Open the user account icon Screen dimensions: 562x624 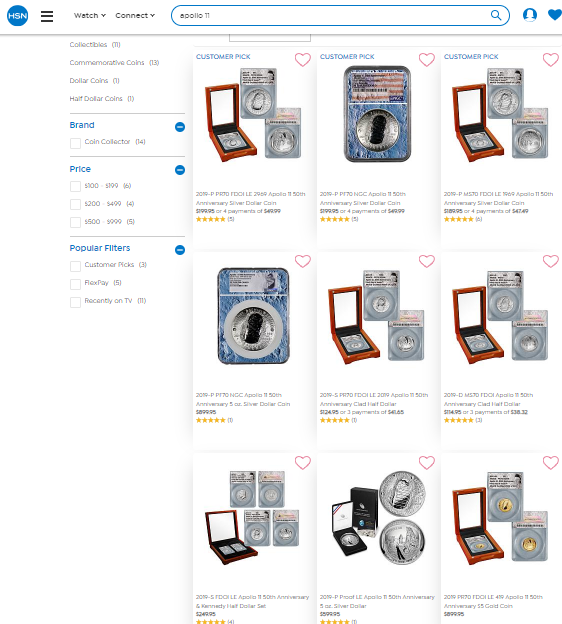pyautogui.click(x=530, y=15)
